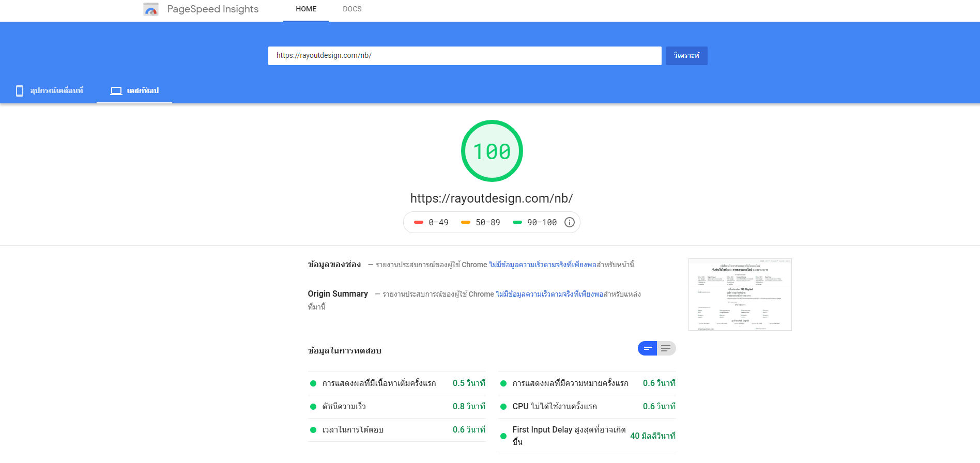
Task: Click the PageSpeed Insights logo icon
Action: 150,9
